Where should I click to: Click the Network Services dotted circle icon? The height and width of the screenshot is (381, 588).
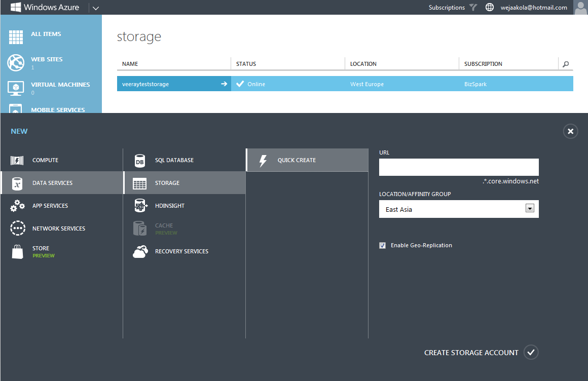click(x=18, y=228)
